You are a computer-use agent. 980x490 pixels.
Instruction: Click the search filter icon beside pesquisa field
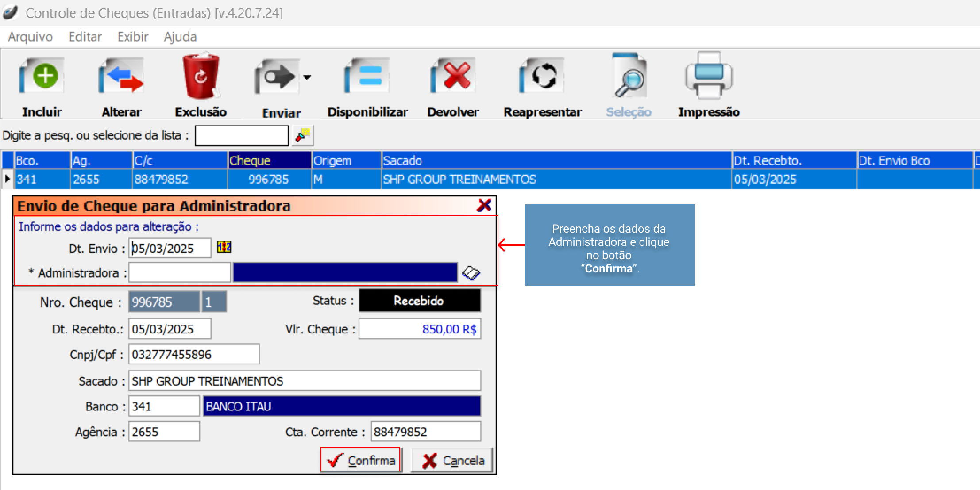(303, 135)
